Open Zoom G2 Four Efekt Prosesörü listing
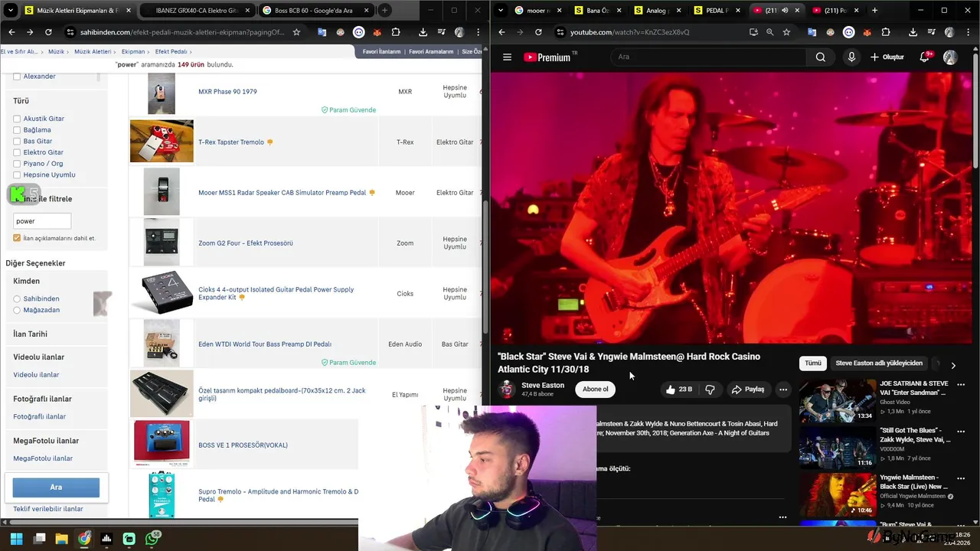 click(x=245, y=243)
